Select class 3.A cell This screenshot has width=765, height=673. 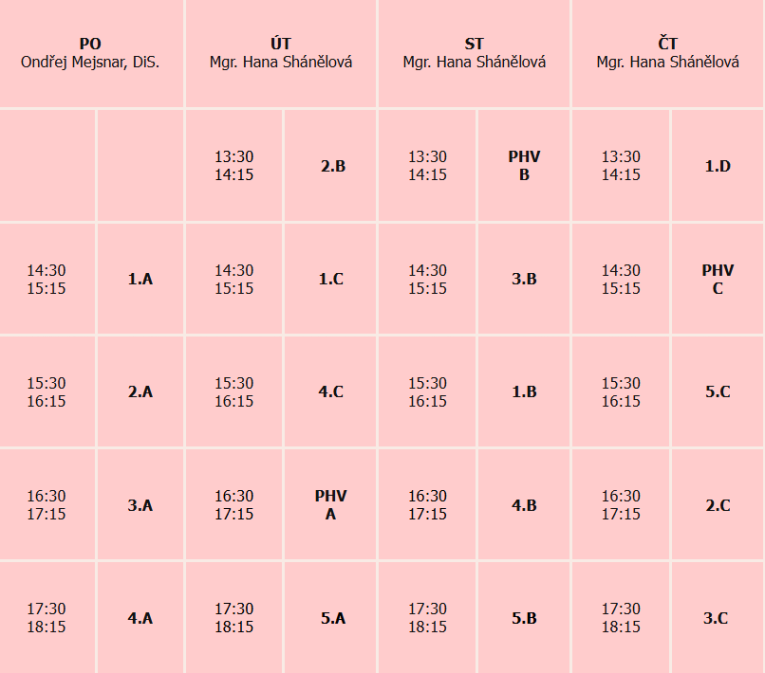coord(140,505)
